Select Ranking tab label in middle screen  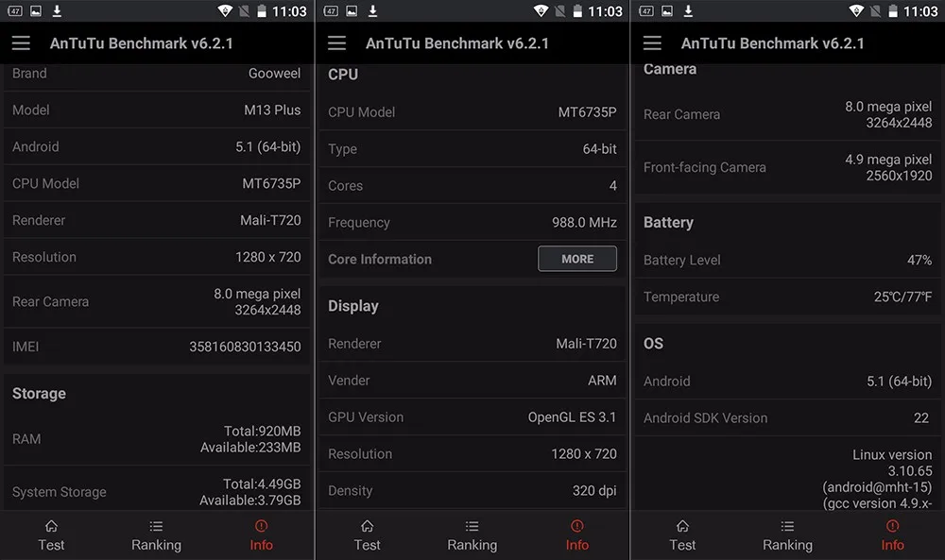(472, 545)
